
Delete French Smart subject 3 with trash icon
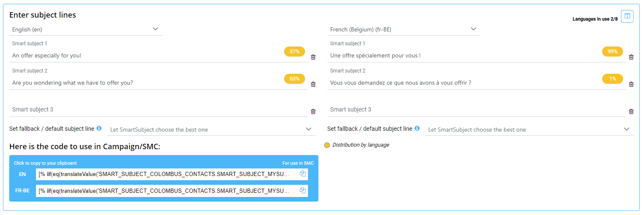(x=631, y=111)
